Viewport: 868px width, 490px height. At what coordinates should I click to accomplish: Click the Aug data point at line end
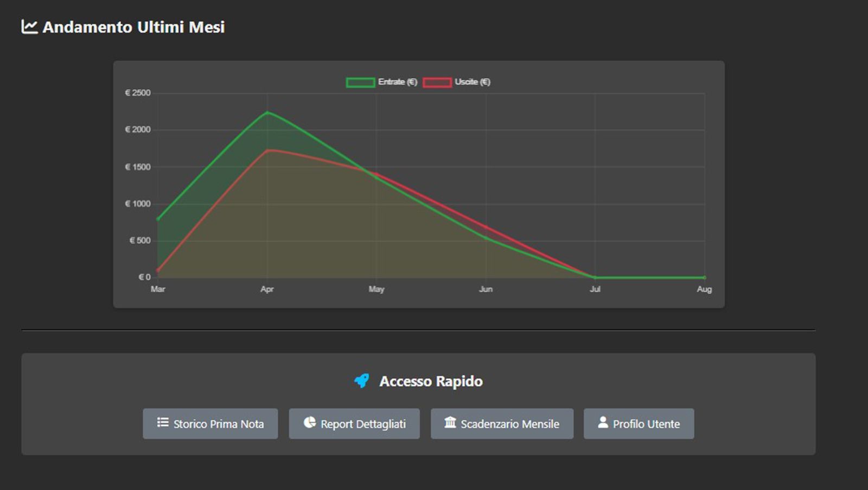point(704,277)
